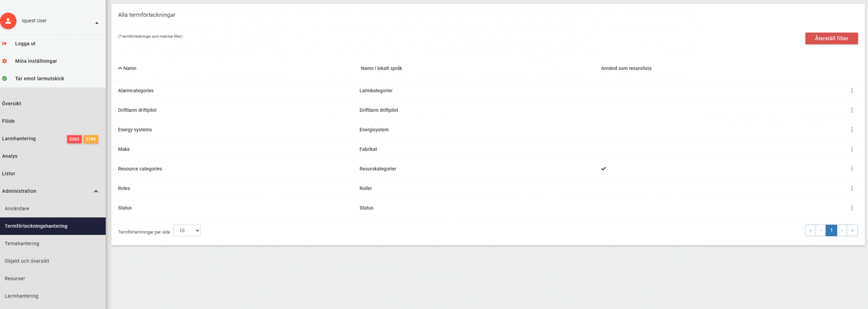
Task: Open the options menu for Energy systems row
Action: [852, 130]
